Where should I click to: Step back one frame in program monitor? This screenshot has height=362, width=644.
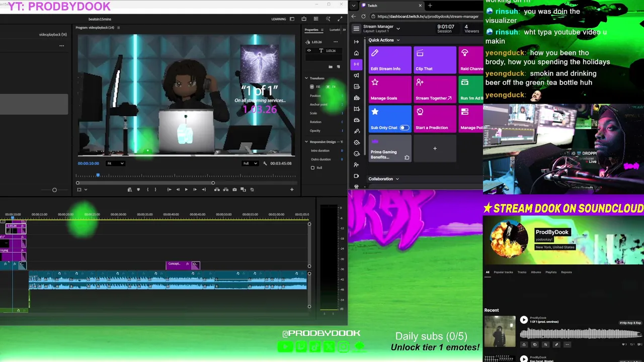pyautogui.click(x=178, y=190)
